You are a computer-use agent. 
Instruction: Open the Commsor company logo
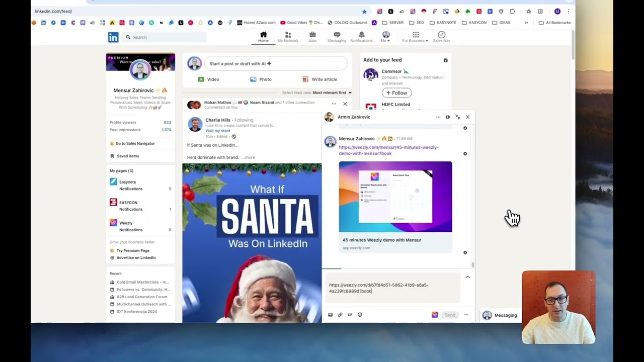click(x=371, y=75)
